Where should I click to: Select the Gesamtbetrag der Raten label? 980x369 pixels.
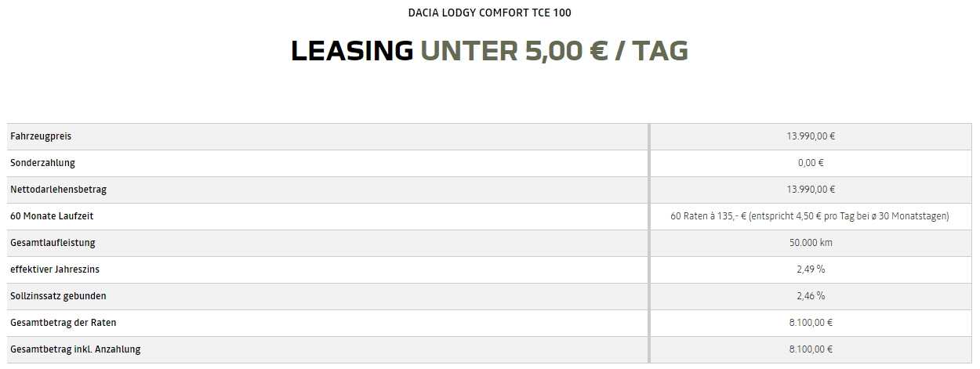[x=64, y=323]
